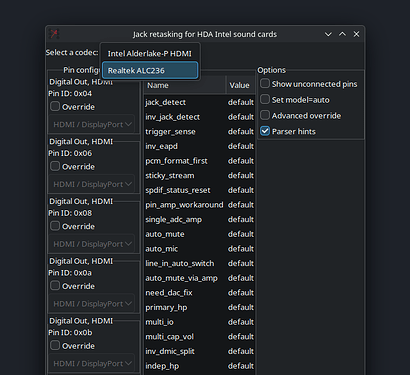Open HDMI / DisplayPort dropdown for Pin 0x0a
The height and width of the screenshot is (375, 410).
(x=92, y=304)
